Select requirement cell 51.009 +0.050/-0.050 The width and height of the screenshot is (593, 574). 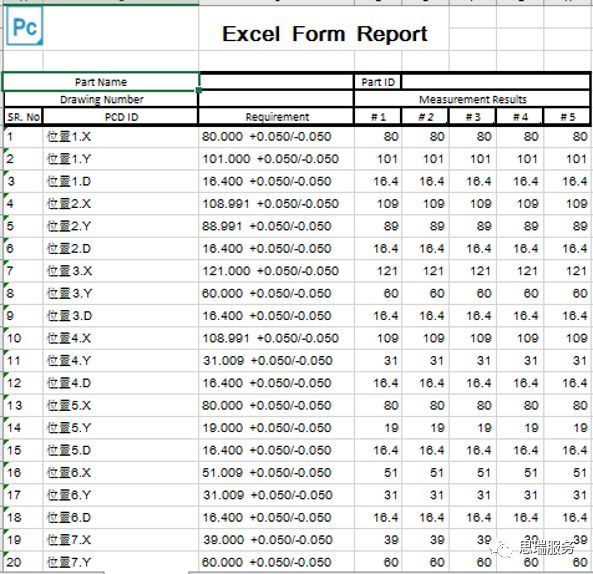pos(276,472)
